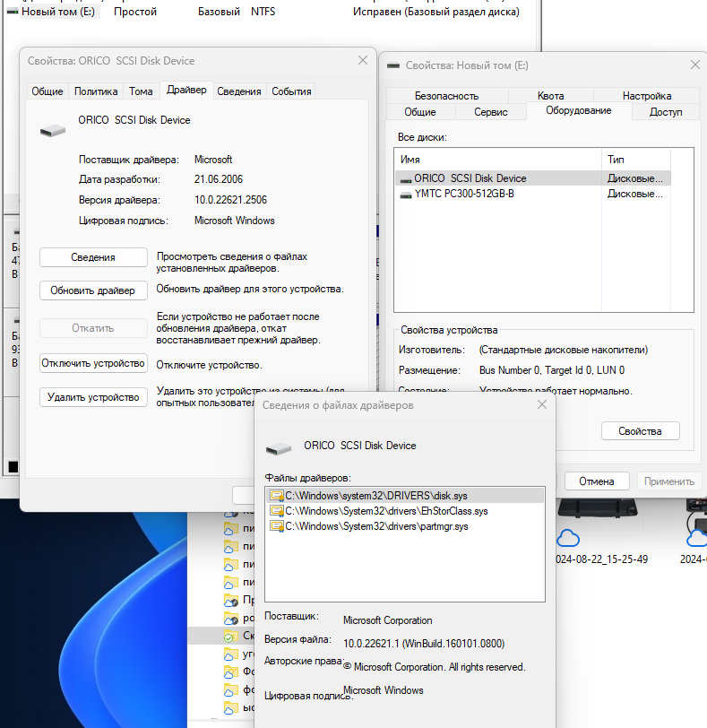The image size is (707, 728).
Task: Select the Общие tab in volume E properties
Action: tap(420, 112)
